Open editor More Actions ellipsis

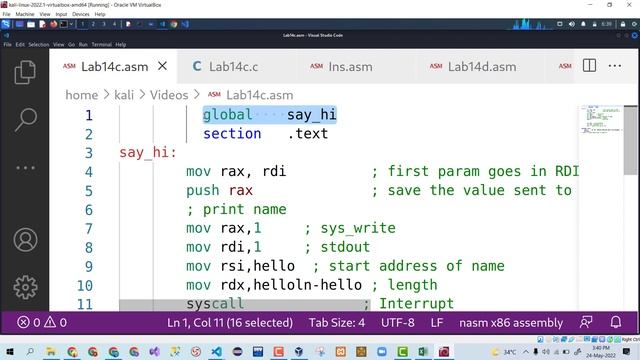point(615,66)
